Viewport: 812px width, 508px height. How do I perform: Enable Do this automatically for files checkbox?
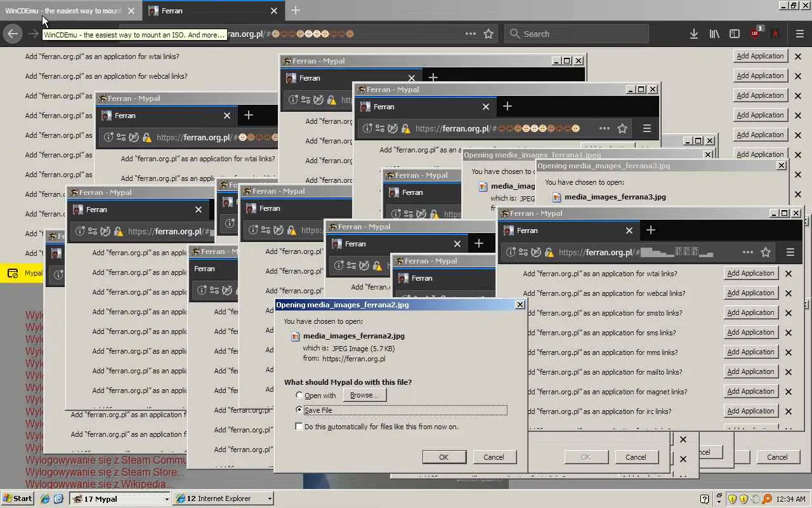pyautogui.click(x=299, y=427)
